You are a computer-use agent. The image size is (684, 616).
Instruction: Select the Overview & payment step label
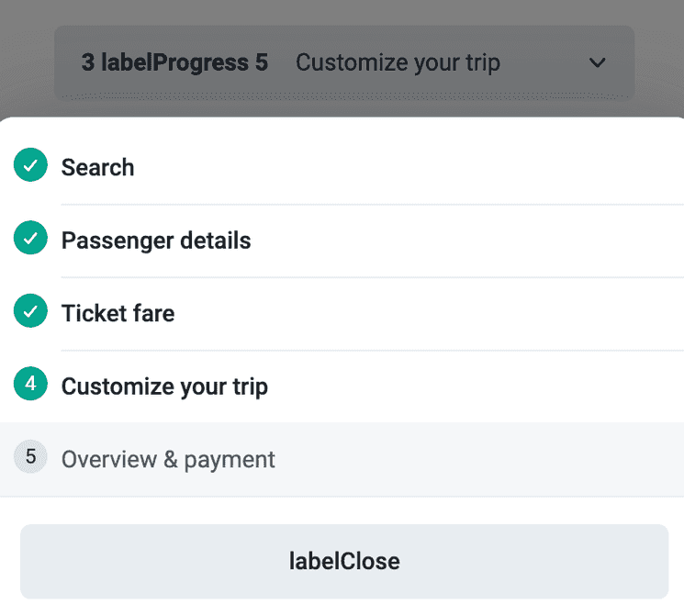tap(168, 459)
